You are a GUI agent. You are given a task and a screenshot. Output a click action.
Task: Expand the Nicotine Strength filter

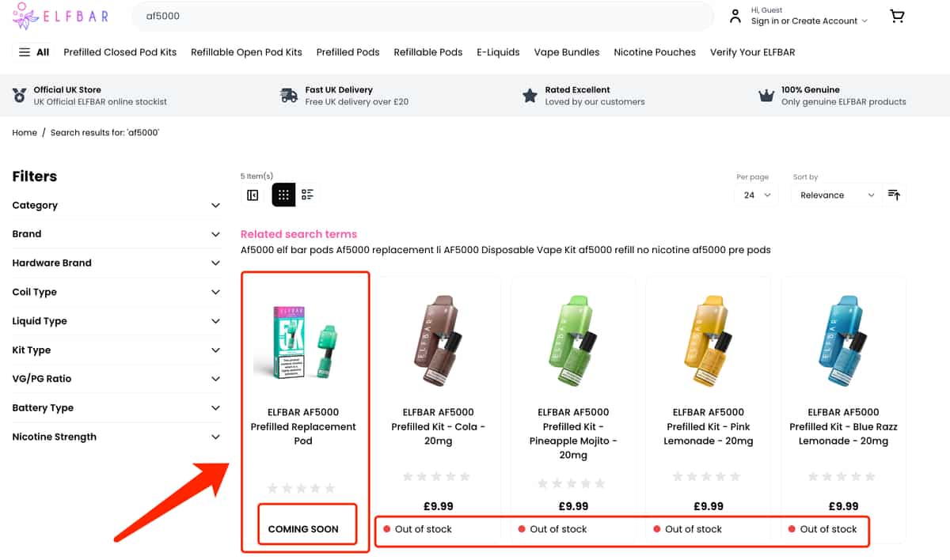click(116, 437)
